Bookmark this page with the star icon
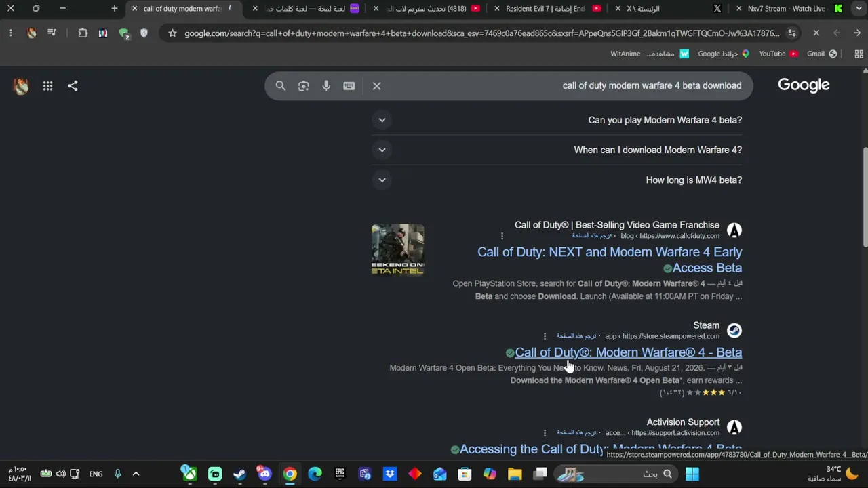This screenshot has height=488, width=868. point(172,33)
